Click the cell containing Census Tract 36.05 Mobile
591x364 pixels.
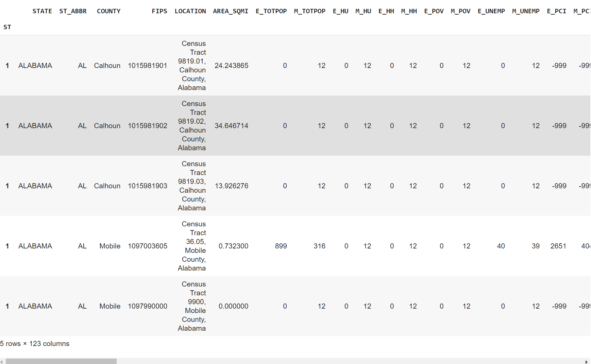pyautogui.click(x=192, y=246)
